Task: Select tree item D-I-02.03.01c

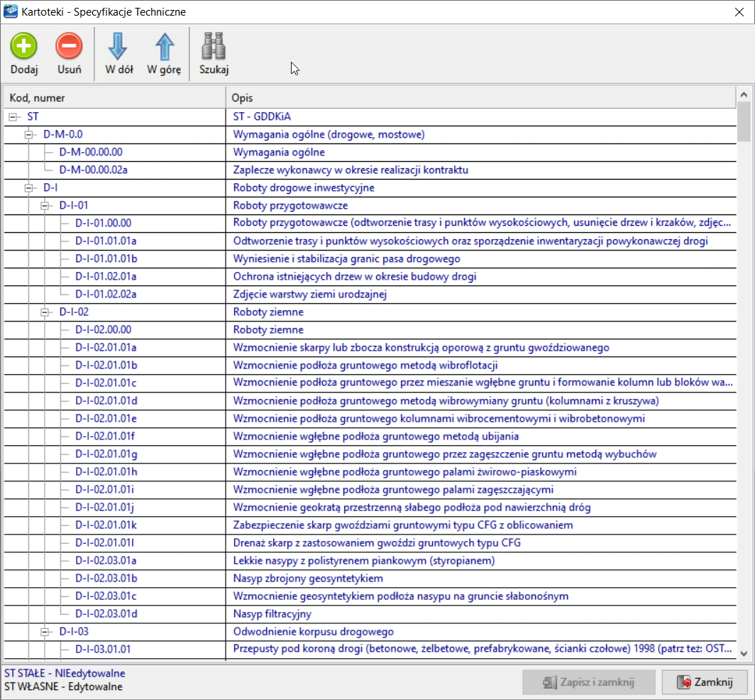Action: [106, 596]
